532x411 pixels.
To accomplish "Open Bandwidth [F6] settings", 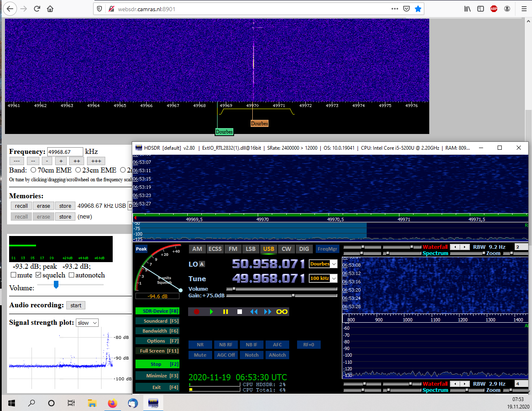I will [x=157, y=331].
